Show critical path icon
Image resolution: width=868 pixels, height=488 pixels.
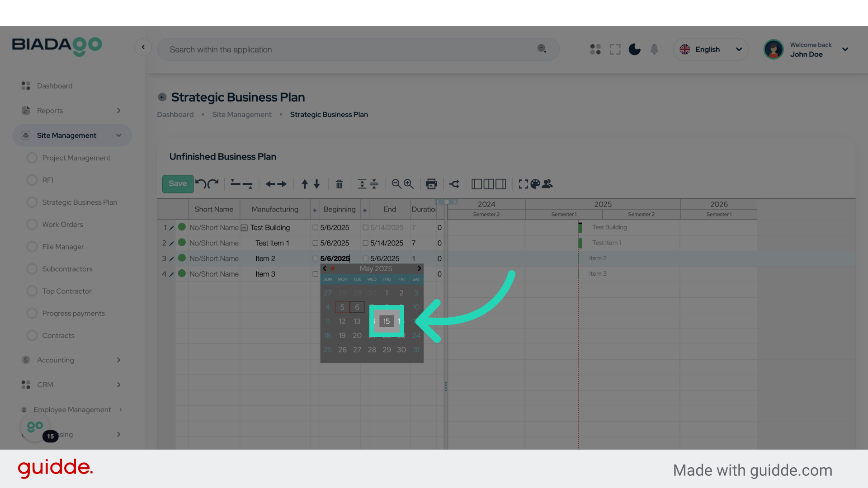tap(454, 184)
